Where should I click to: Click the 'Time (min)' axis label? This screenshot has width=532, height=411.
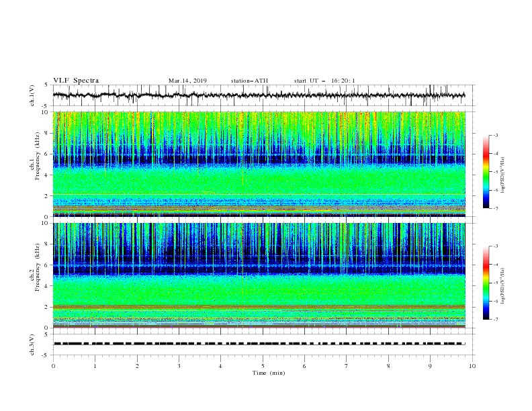(x=269, y=373)
